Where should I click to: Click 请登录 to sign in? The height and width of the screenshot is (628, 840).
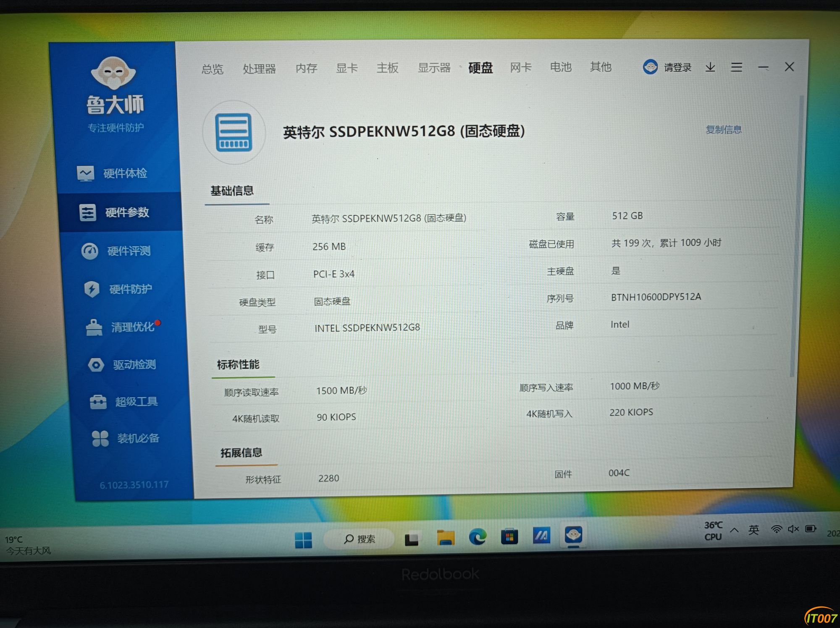point(677,67)
